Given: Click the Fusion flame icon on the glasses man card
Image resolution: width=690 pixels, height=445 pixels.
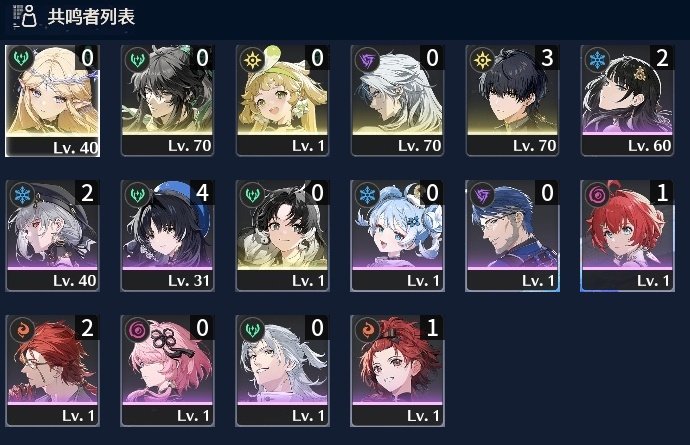Looking at the screenshot, I should click(22, 329).
